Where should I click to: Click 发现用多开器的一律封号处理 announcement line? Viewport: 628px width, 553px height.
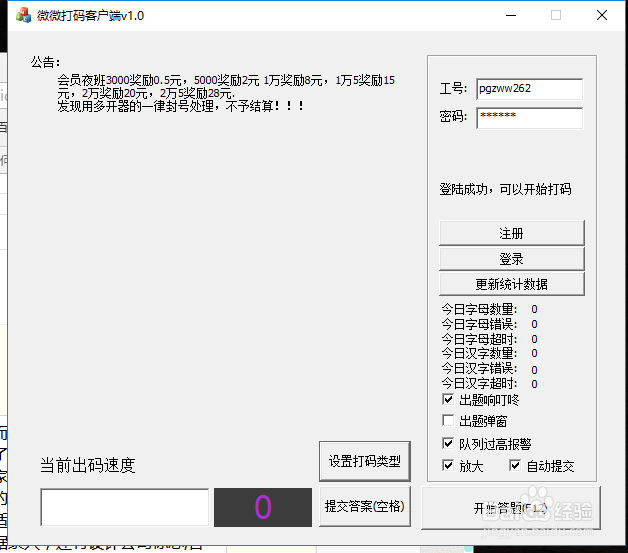coord(180,107)
